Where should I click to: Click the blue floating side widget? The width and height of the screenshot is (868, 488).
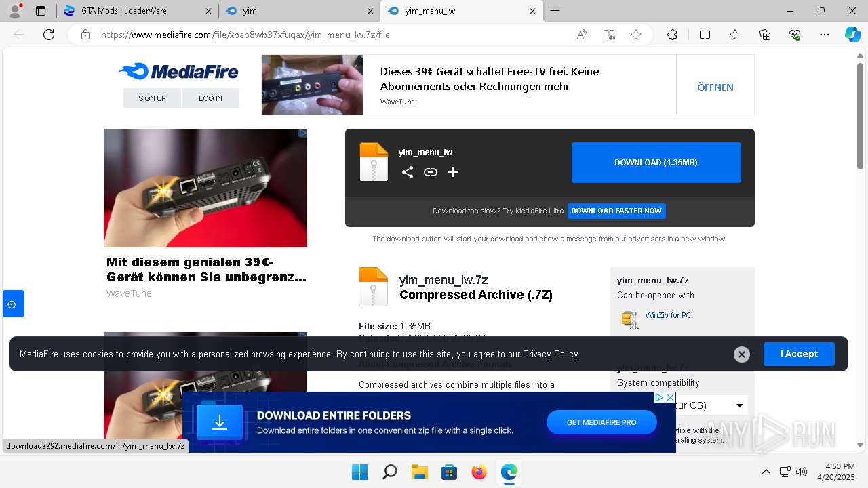pyautogui.click(x=14, y=304)
